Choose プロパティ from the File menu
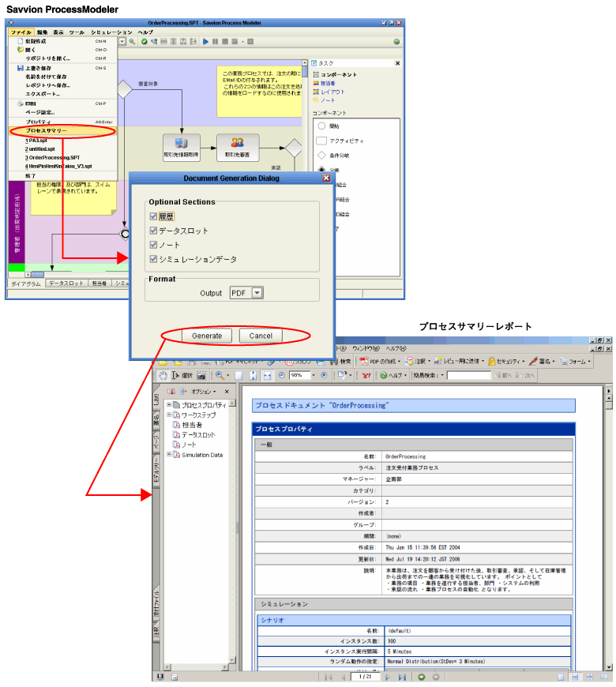The width and height of the screenshot is (616, 687). tap(62, 122)
